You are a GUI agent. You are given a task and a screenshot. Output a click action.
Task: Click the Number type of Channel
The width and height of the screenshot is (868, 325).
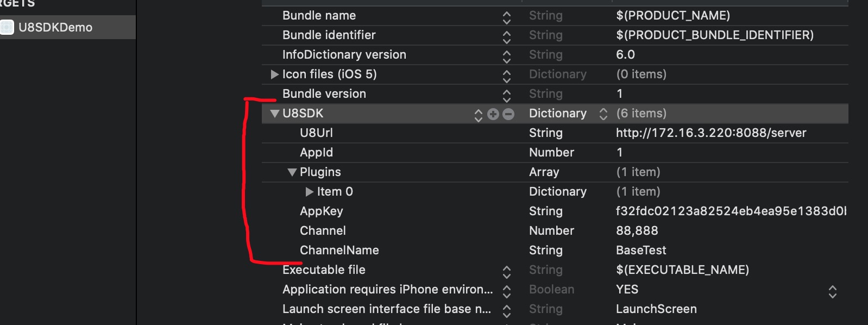pyautogui.click(x=551, y=231)
